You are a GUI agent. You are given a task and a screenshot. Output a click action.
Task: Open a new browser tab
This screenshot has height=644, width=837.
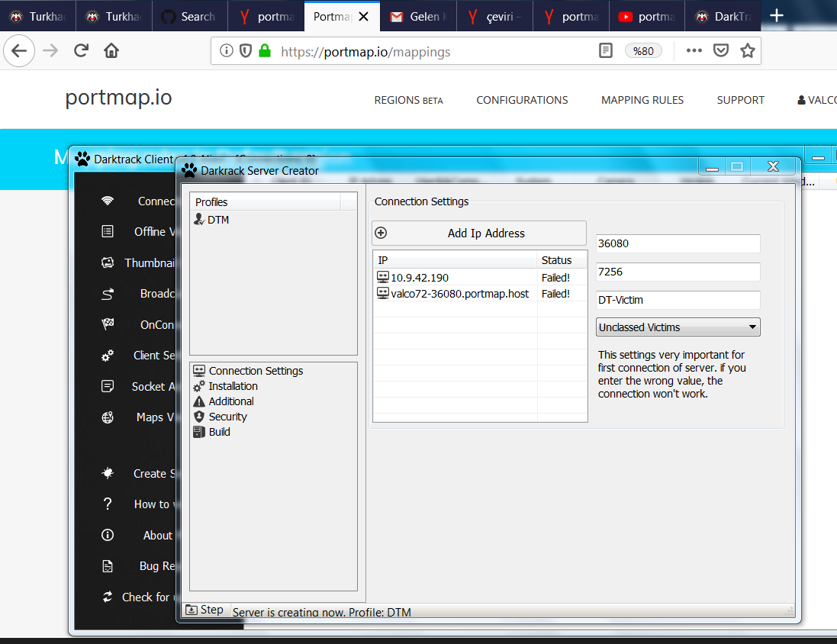pyautogui.click(x=776, y=15)
